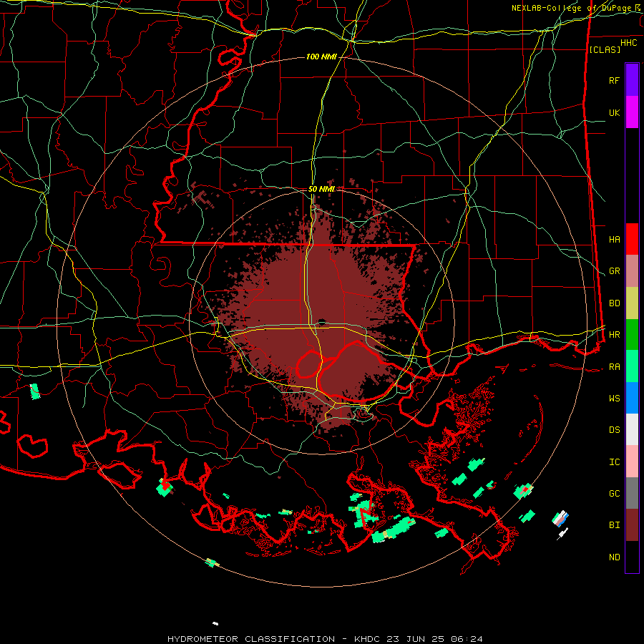The width and height of the screenshot is (644, 644).
Task: Click the 100 NMI range ring label
Action: 321,57
